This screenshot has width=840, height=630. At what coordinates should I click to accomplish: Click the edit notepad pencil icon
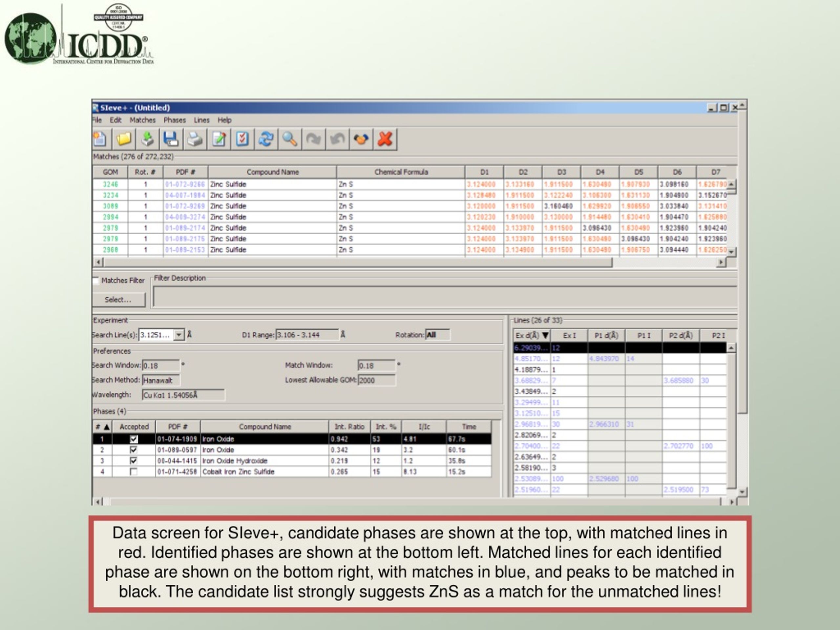tap(219, 139)
